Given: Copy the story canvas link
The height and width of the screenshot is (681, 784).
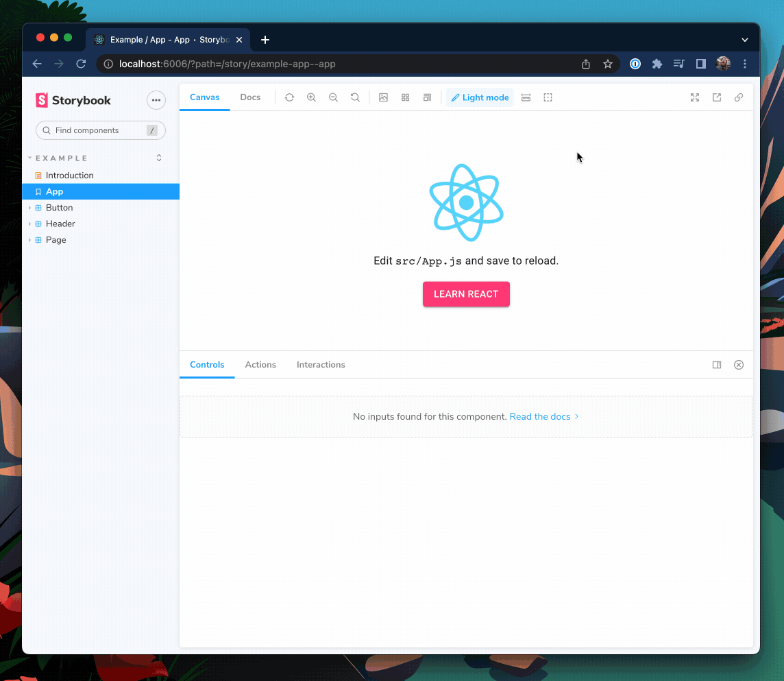Looking at the screenshot, I should (x=739, y=97).
